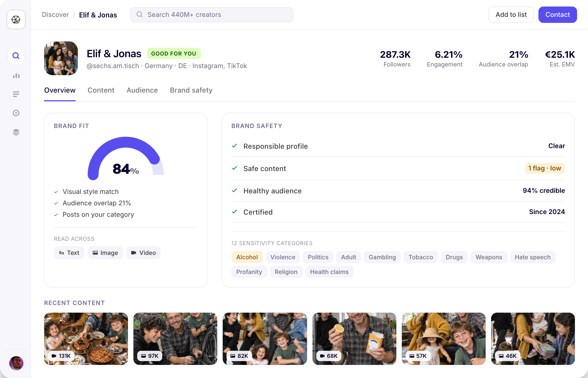Viewport: 588px width, 378px height.
Task: Click the GOOD FOR YOU badge
Action: 174,53
